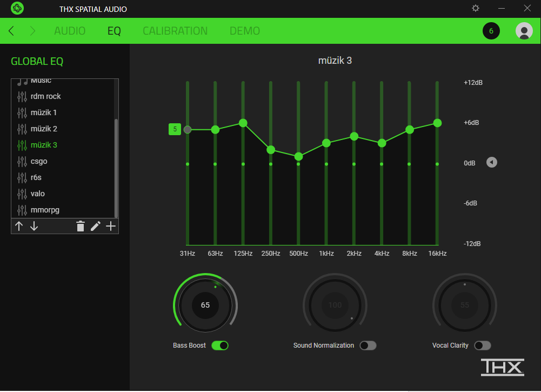541x392 pixels.
Task: Click the 1kHz band slider handle
Action: 326,143
